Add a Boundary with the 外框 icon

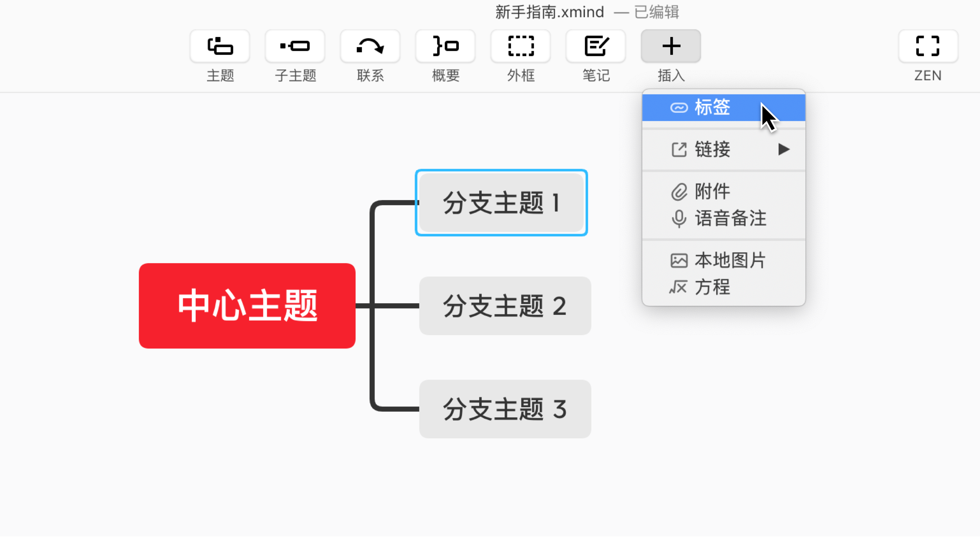pos(520,46)
